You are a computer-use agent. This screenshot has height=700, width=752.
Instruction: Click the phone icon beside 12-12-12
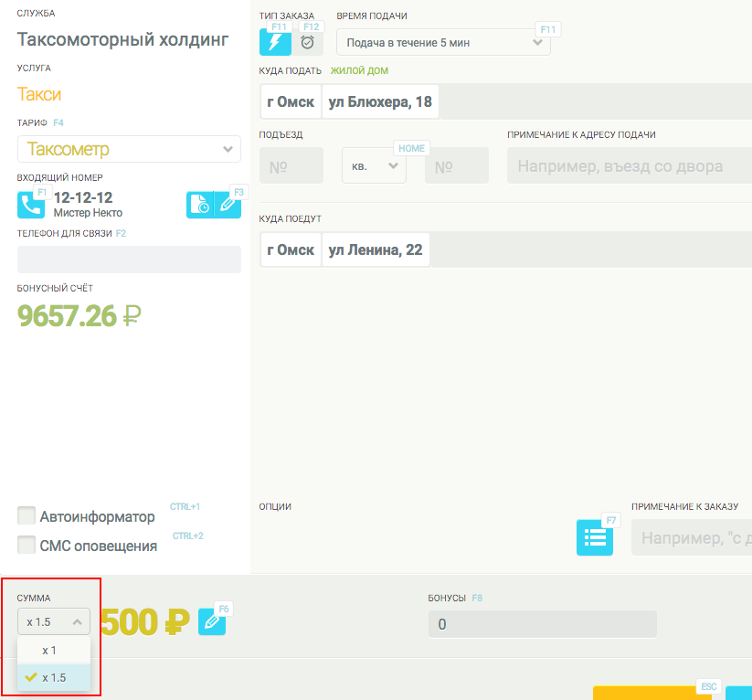(x=31, y=205)
